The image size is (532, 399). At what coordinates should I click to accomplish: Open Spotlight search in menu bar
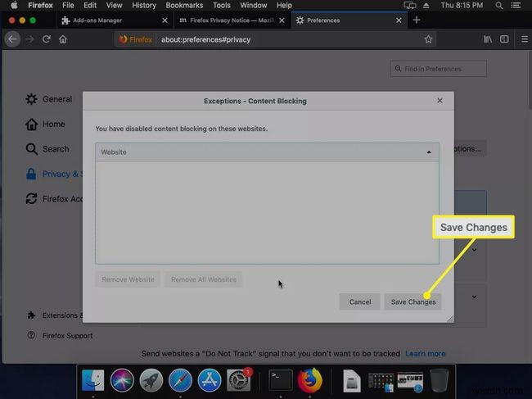[499, 6]
